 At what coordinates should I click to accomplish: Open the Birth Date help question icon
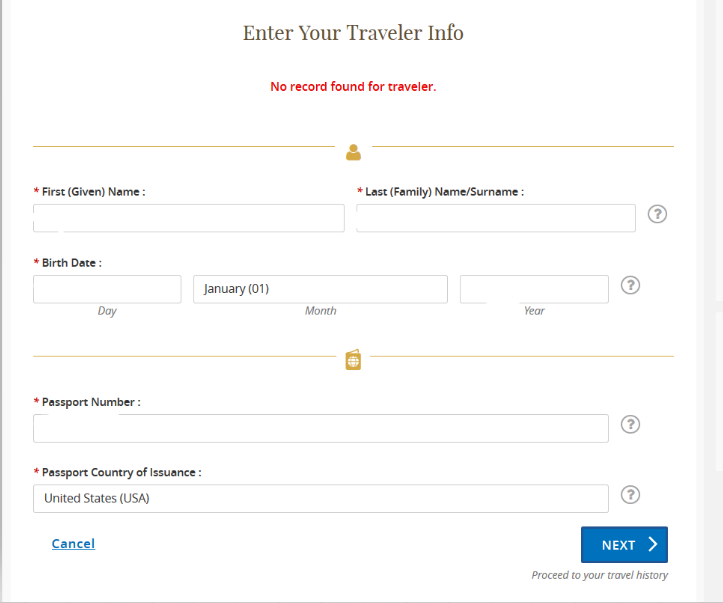[630, 285]
